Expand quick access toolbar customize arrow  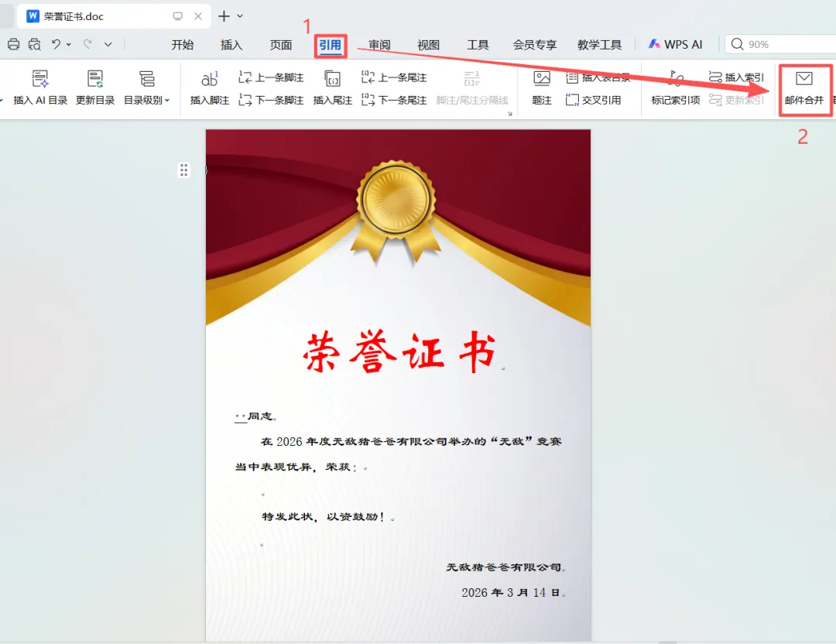108,45
